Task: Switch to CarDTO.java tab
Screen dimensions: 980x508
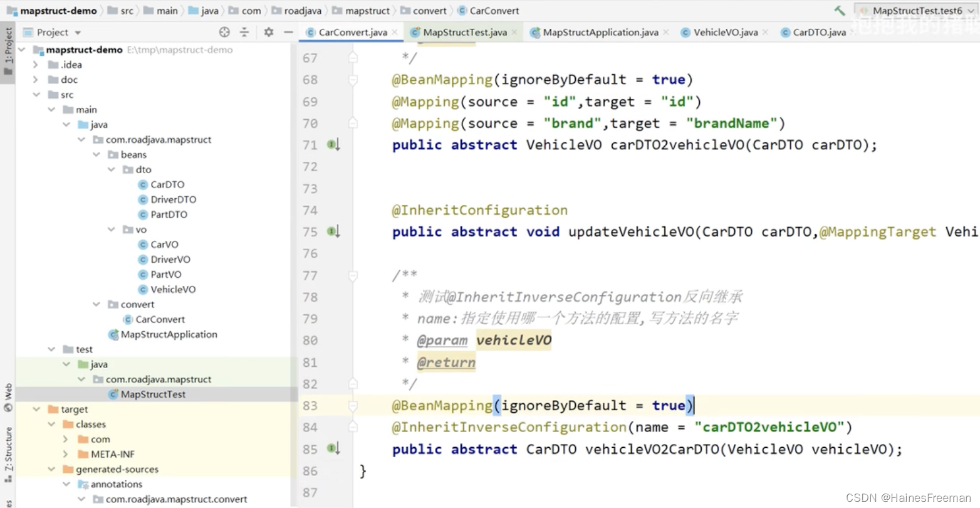Action: pos(819,32)
